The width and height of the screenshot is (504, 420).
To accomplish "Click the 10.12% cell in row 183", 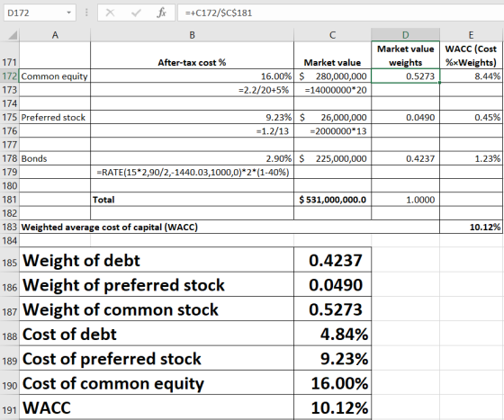I will pyautogui.click(x=471, y=227).
